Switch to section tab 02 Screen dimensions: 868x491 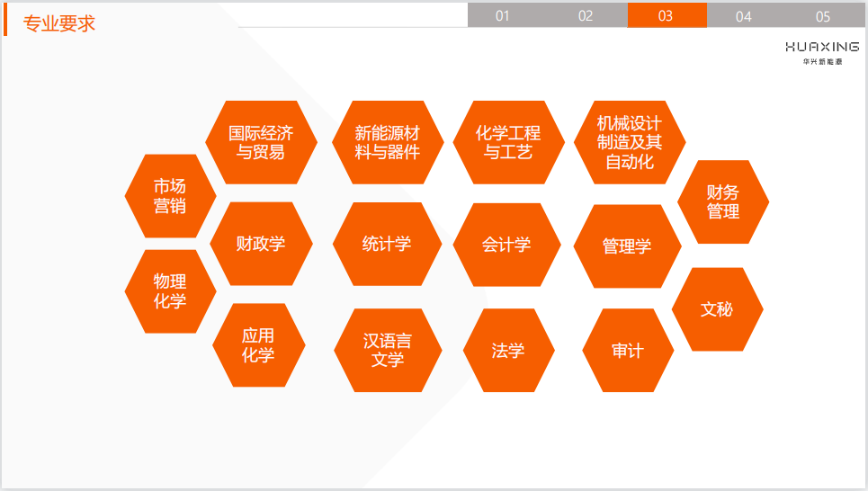point(586,16)
